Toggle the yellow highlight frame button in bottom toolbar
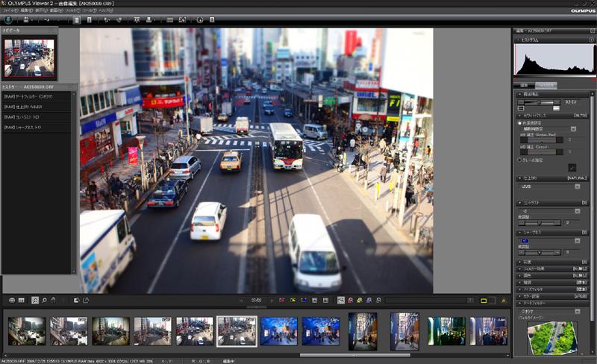Image resolution: width=597 pixels, height=364 pixels. click(484, 300)
